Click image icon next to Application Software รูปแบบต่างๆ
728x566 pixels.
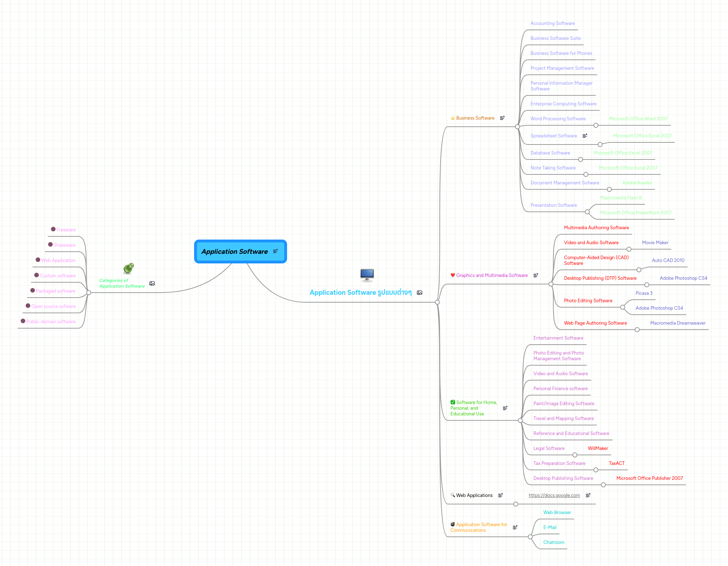point(420,293)
